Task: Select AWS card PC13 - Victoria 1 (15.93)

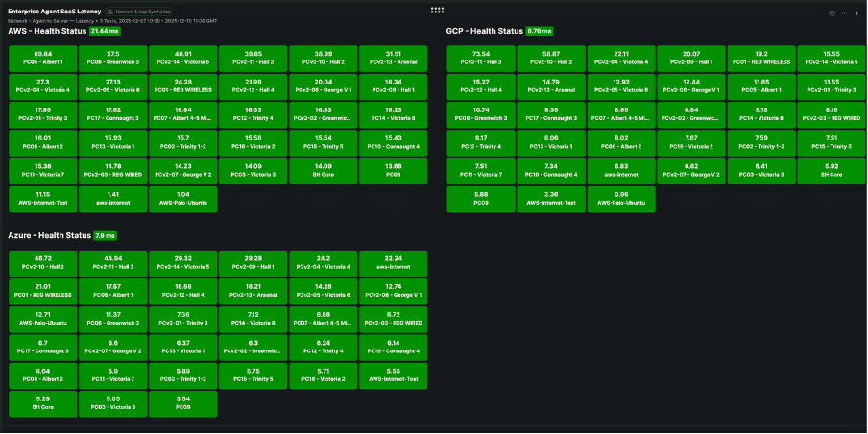Action: (113, 143)
